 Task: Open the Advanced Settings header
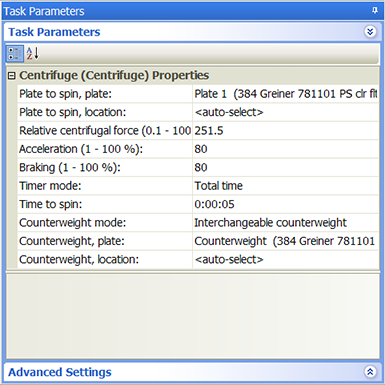point(192,372)
